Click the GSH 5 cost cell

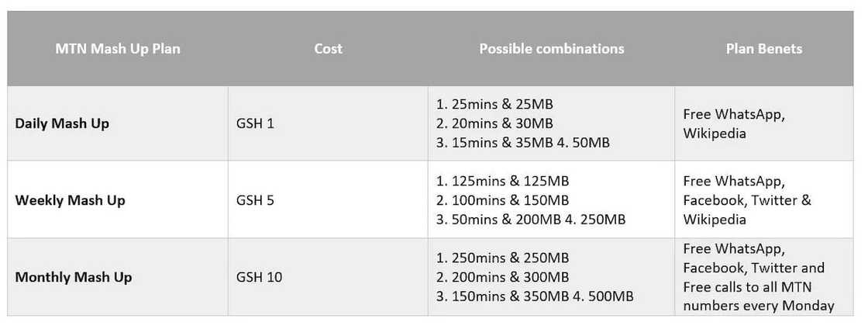coord(255,200)
